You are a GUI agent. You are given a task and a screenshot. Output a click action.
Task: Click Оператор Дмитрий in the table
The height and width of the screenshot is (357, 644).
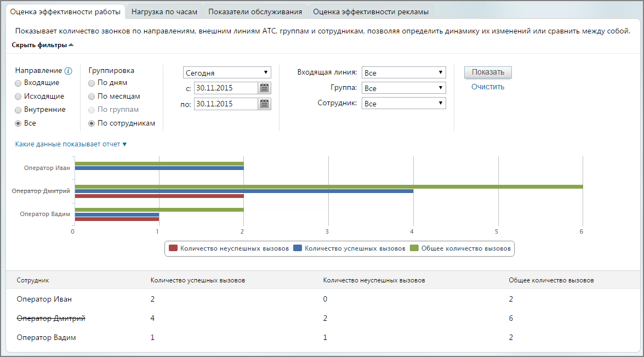pos(51,319)
